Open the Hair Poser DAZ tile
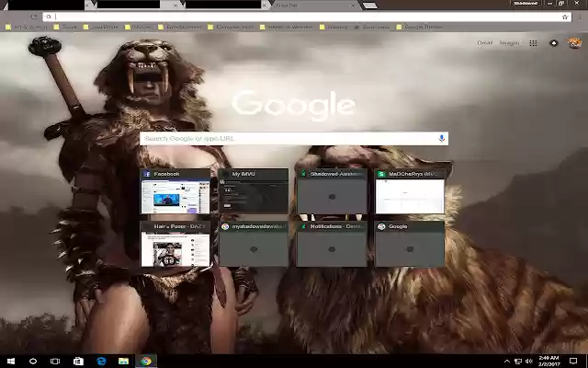 (175, 244)
